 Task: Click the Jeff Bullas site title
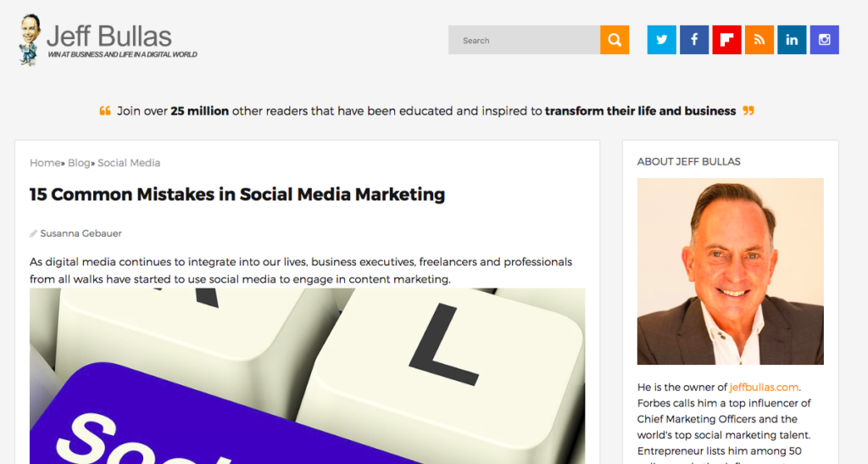[109, 36]
